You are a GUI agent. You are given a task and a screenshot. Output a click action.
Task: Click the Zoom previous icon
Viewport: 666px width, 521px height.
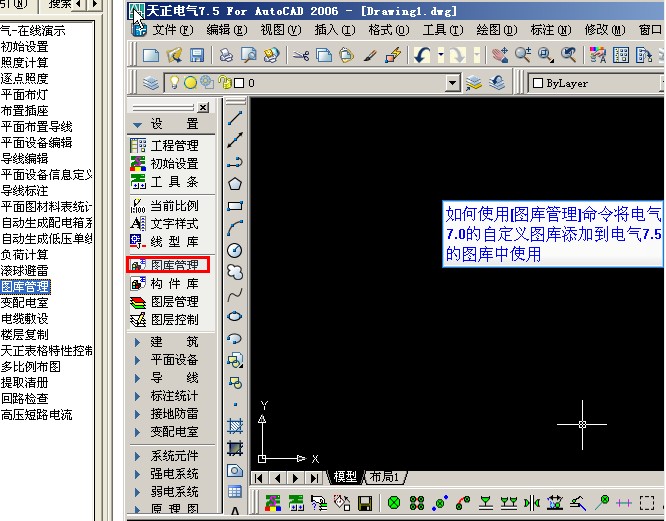pyautogui.click(x=569, y=55)
